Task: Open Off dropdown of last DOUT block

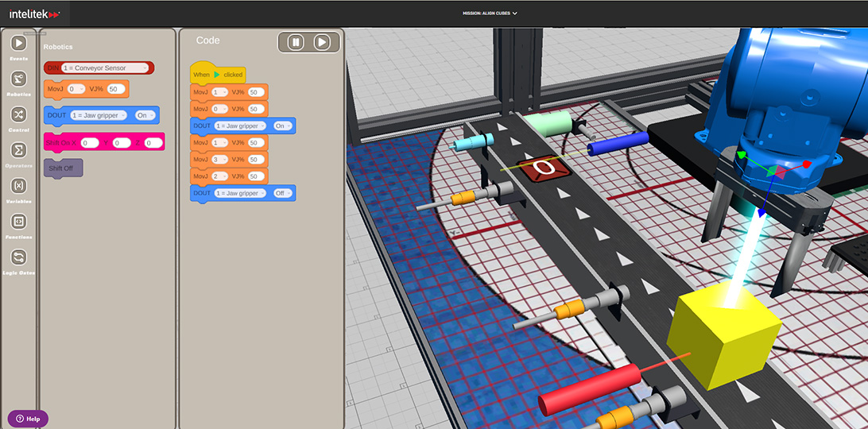Action: 283,193
